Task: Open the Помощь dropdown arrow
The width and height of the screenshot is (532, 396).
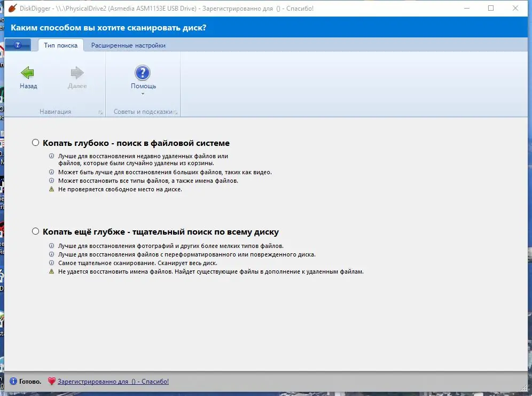Action: tap(143, 93)
